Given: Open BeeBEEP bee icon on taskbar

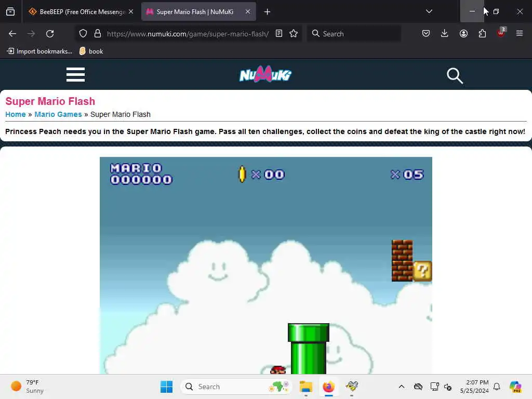Looking at the screenshot, I should point(352,387).
